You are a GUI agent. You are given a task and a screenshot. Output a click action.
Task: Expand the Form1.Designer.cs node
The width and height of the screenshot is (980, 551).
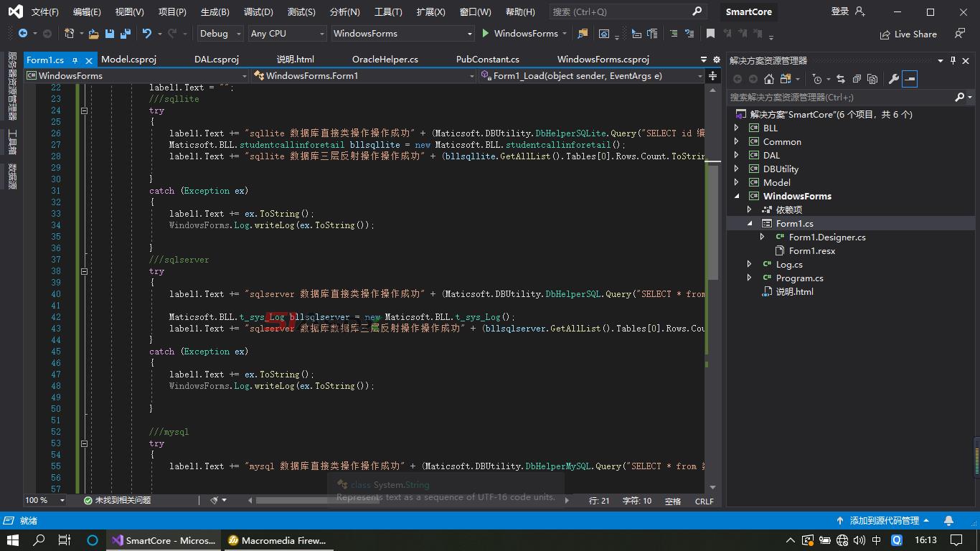(762, 237)
